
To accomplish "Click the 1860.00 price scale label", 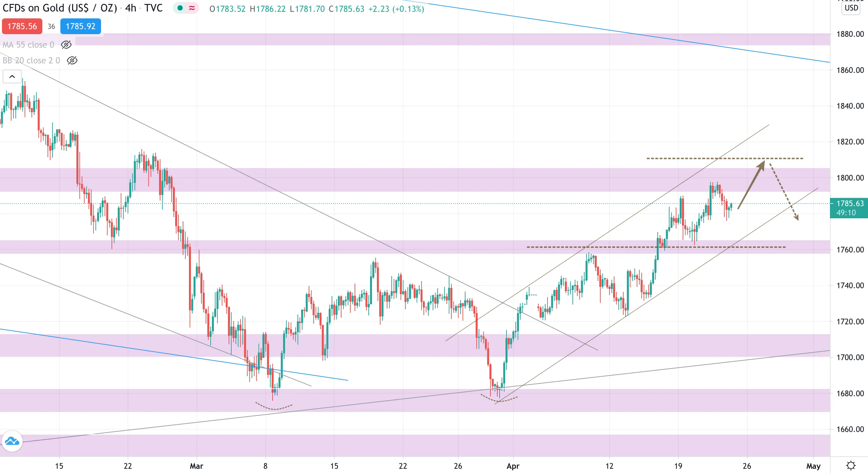I will tap(850, 70).
